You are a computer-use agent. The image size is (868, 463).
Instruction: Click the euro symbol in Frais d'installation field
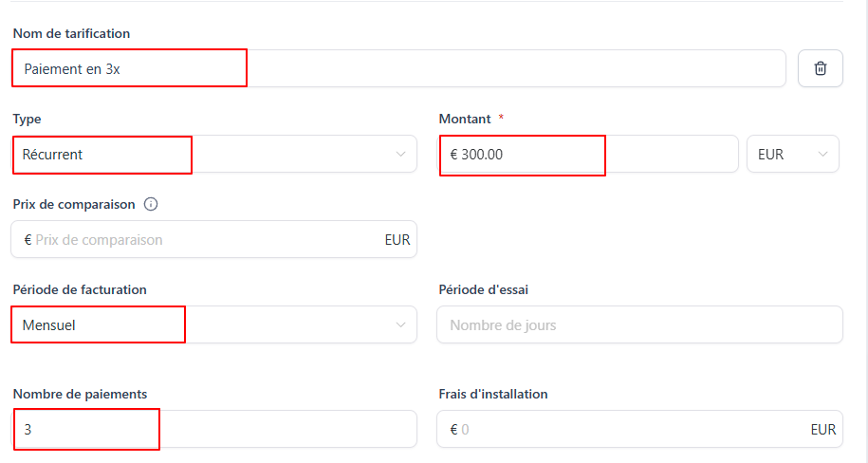click(453, 429)
